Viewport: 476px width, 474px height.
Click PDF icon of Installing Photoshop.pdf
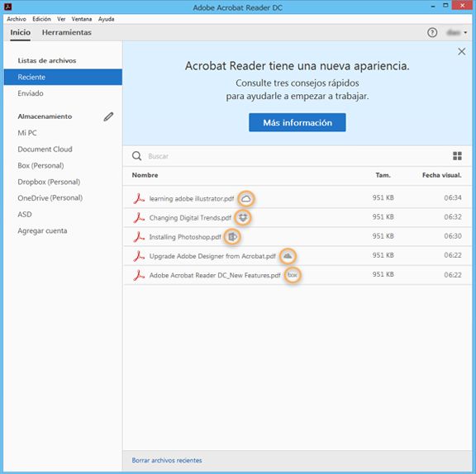click(139, 237)
